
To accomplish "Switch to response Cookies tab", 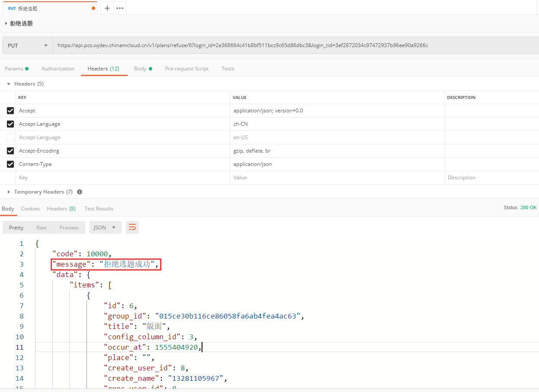I will (x=30, y=209).
